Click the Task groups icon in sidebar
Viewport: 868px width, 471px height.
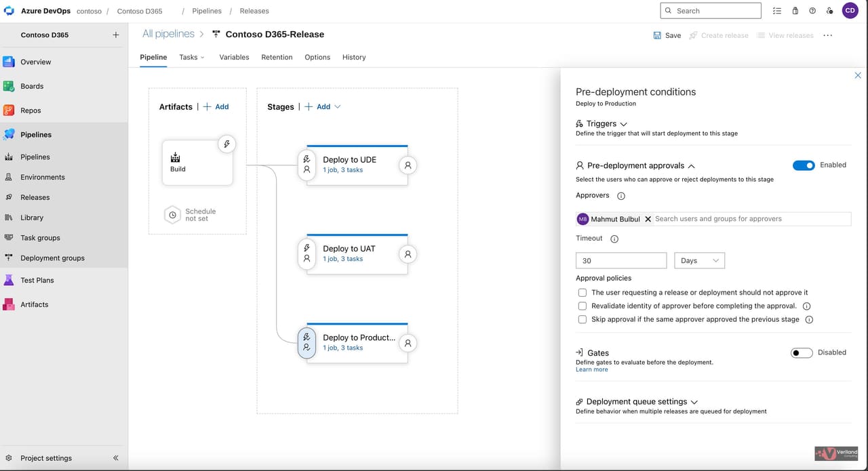pos(9,238)
